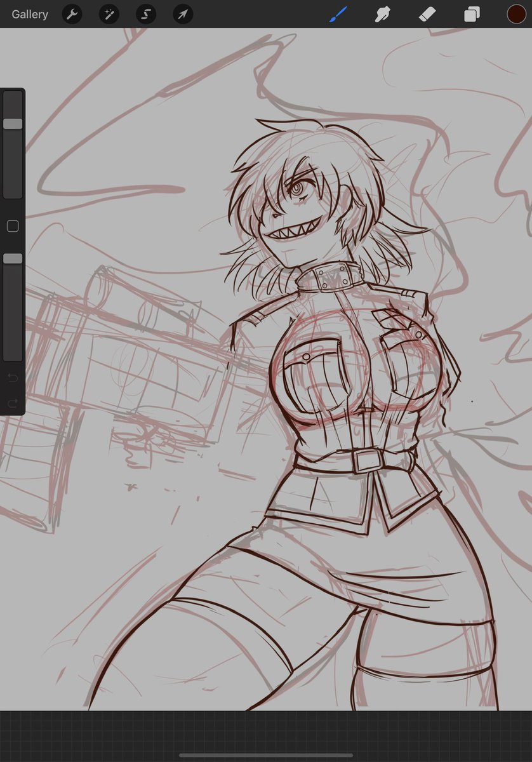The width and height of the screenshot is (532, 762).
Task: Select the Eraser tool
Action: coord(427,14)
